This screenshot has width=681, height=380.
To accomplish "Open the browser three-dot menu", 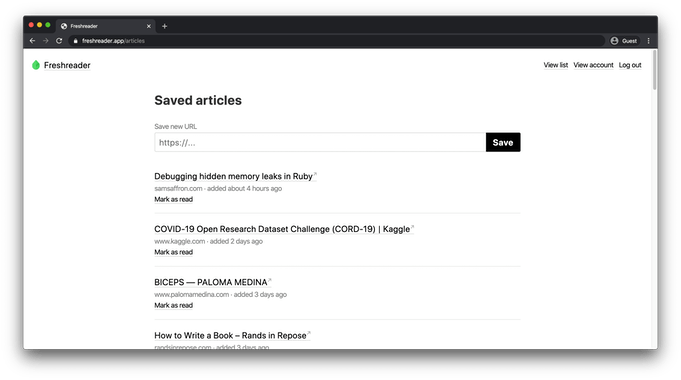I will 648,41.
